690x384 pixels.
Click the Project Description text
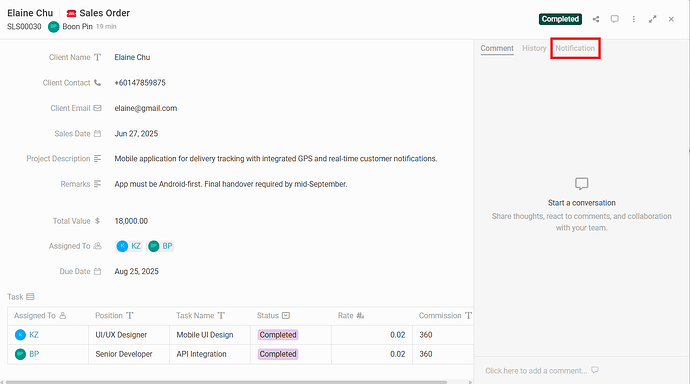(276, 158)
